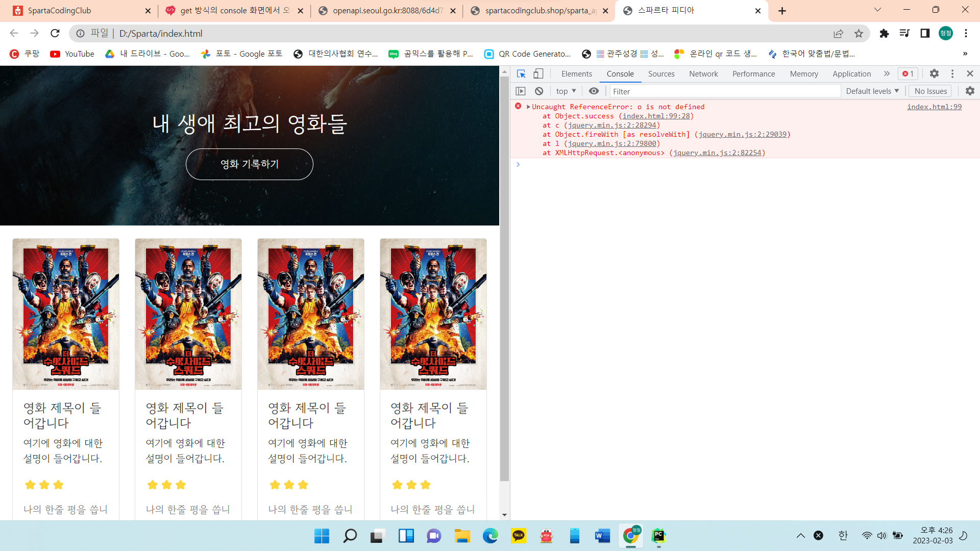Viewport: 980px width, 551px height.
Task: Toggle device toolbar in DevTools
Action: coord(538,74)
